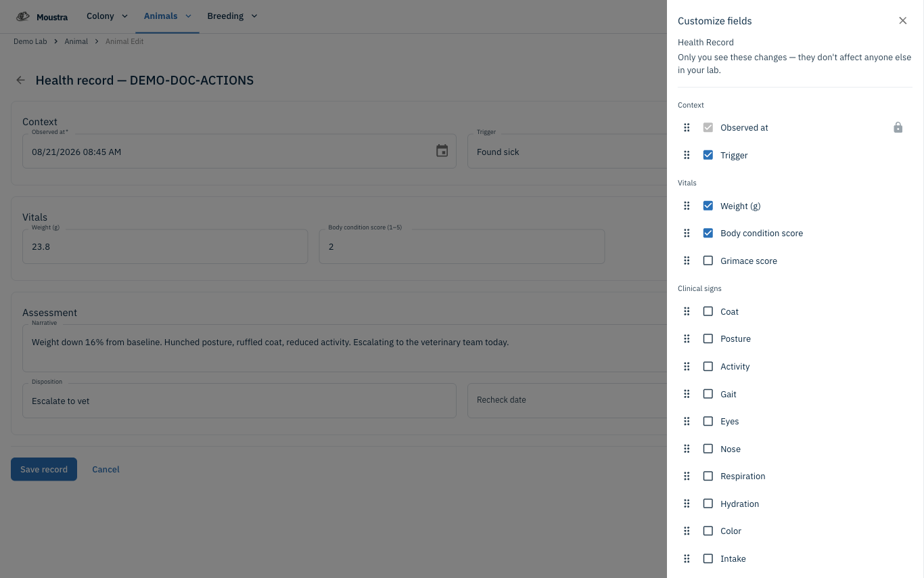Open the calendar picker for Observed at
The image size is (924, 578).
coord(442,151)
